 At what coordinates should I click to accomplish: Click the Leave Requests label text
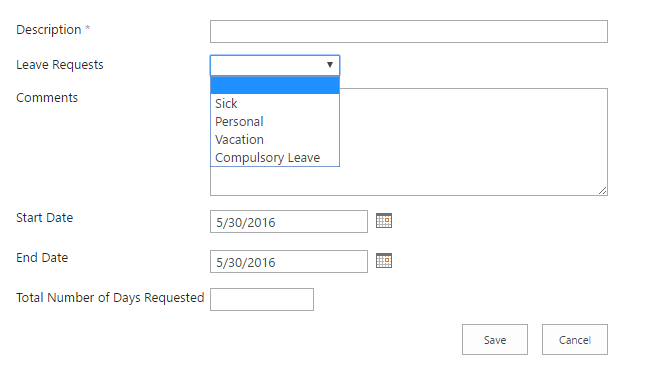[x=60, y=65]
